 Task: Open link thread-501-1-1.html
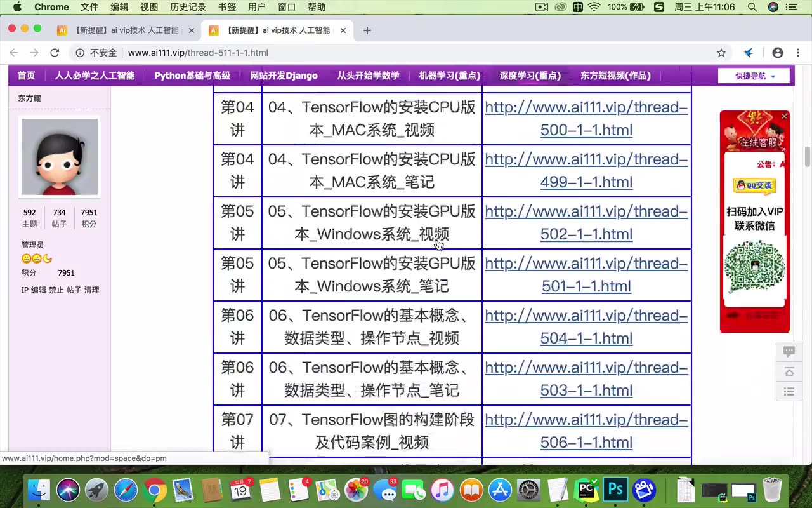click(x=586, y=275)
